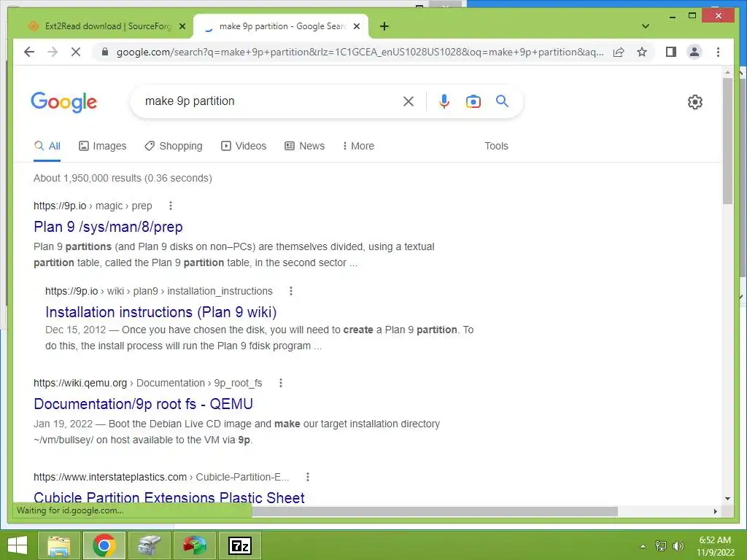
Task: Select the make 9p partition Google tab
Action: (281, 26)
